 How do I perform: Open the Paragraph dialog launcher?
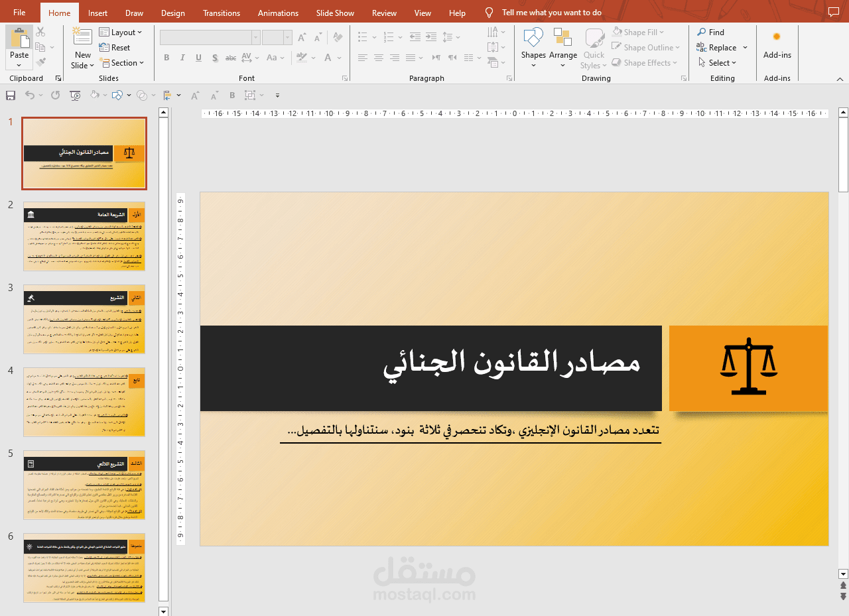(509, 78)
